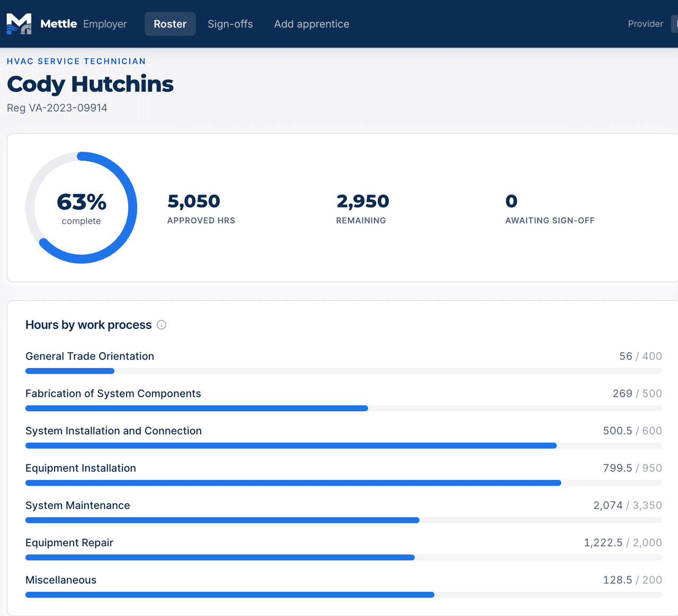Click the info icon beside Hours by work process
The height and width of the screenshot is (616, 678).
coord(162,325)
